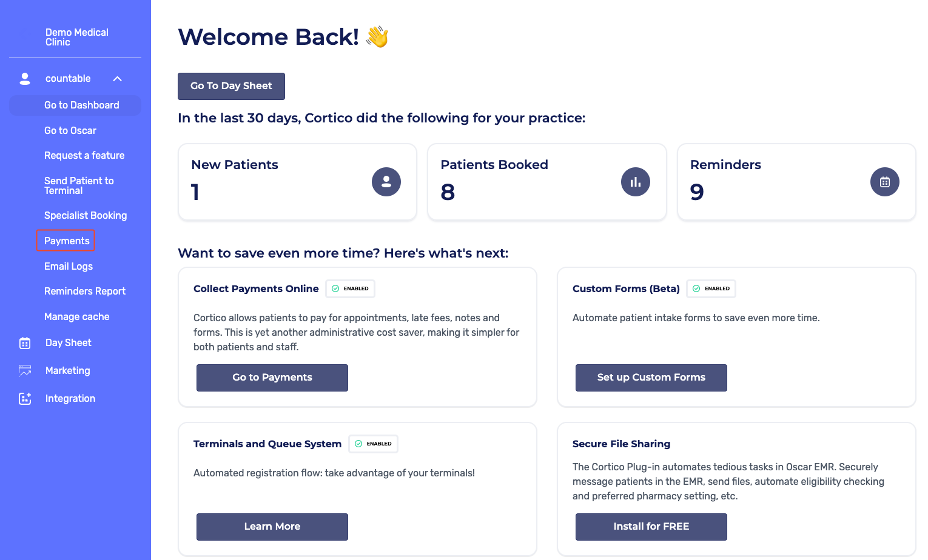
Task: Click the Go to Payments button
Action: [x=272, y=378]
